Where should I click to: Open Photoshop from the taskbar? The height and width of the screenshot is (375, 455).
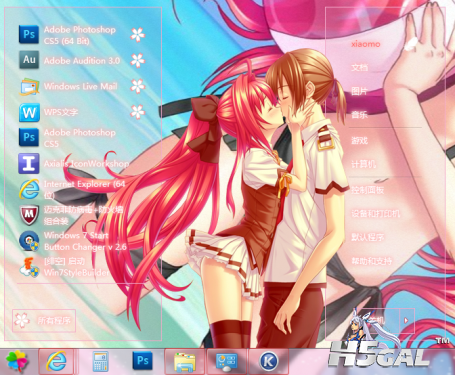pos(143,361)
